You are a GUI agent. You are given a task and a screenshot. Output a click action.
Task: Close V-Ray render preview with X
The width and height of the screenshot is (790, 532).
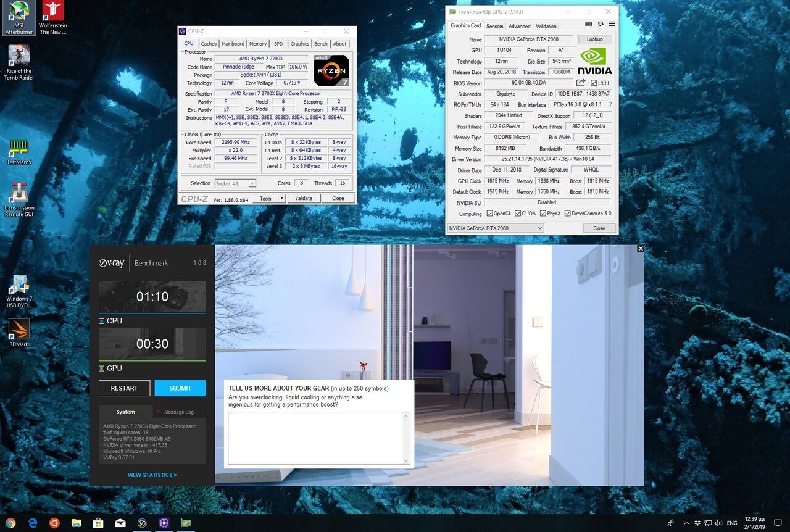point(640,248)
